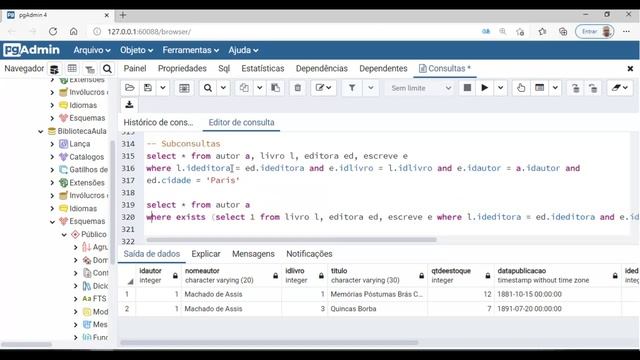Image resolution: width=640 pixels, height=360 pixels.
Task: Open the copy options dropdown arrow
Action: pos(260,88)
